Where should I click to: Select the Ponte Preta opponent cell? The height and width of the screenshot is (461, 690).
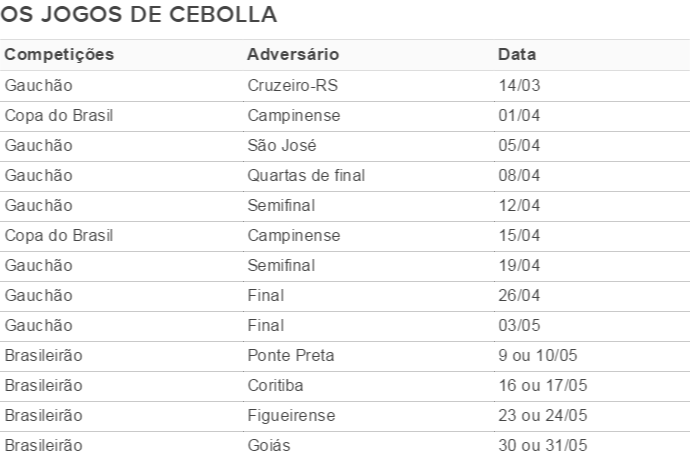[291, 355]
